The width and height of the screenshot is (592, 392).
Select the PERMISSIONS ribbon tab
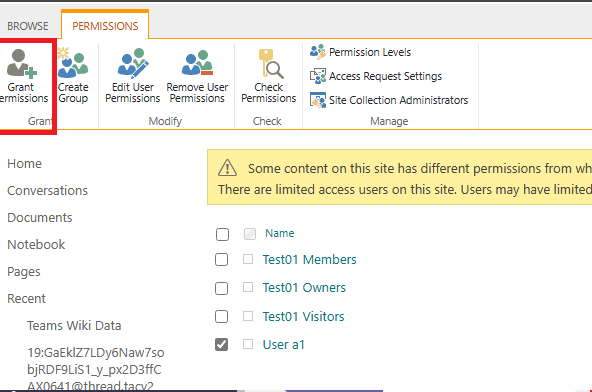point(105,26)
